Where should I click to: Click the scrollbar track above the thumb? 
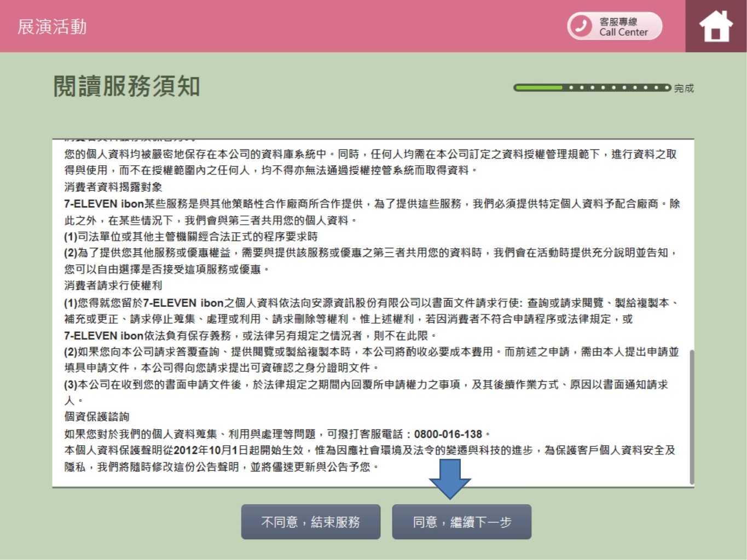click(x=692, y=246)
